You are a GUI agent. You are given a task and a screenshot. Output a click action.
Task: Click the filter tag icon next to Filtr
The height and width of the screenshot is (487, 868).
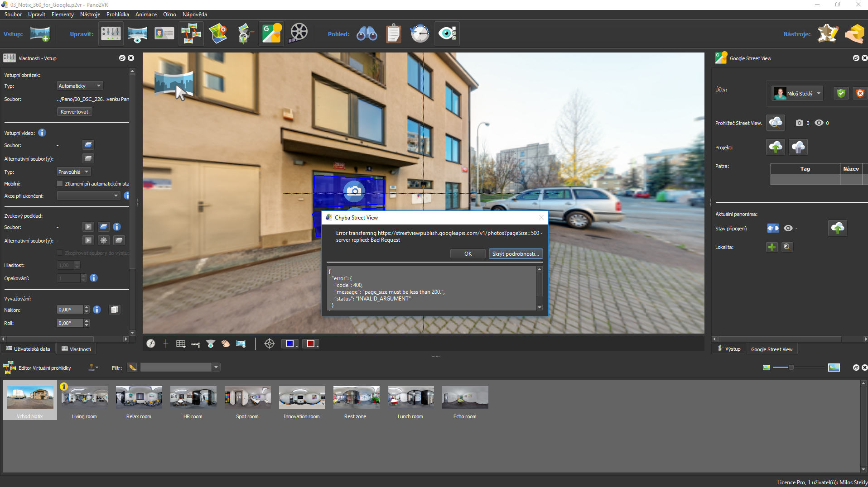[132, 368]
